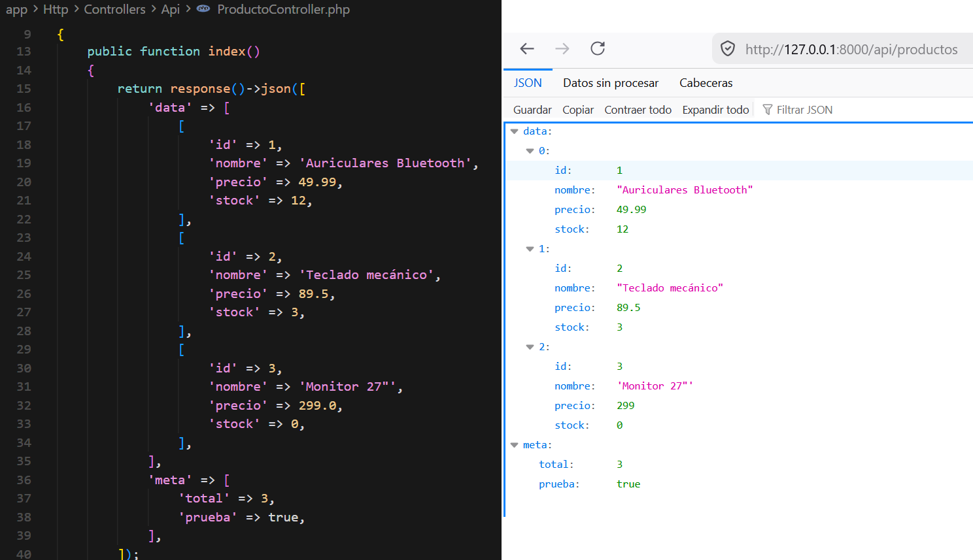
Task: Click Contraer todo
Action: click(638, 110)
